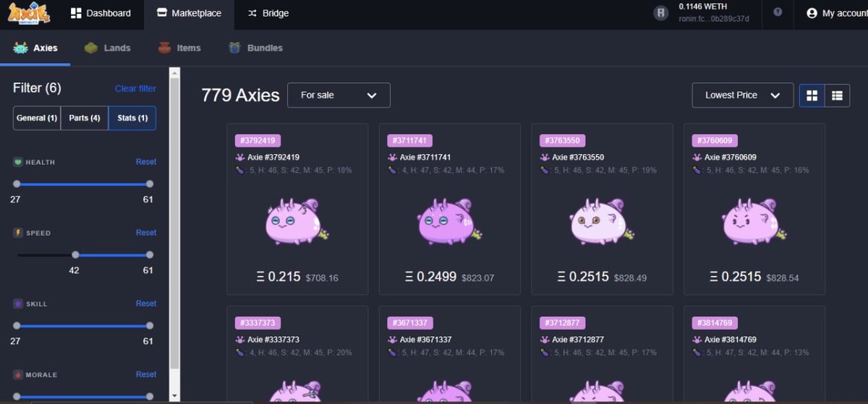
Task: Click price Ξ 0.215 on first card
Action: 278,276
